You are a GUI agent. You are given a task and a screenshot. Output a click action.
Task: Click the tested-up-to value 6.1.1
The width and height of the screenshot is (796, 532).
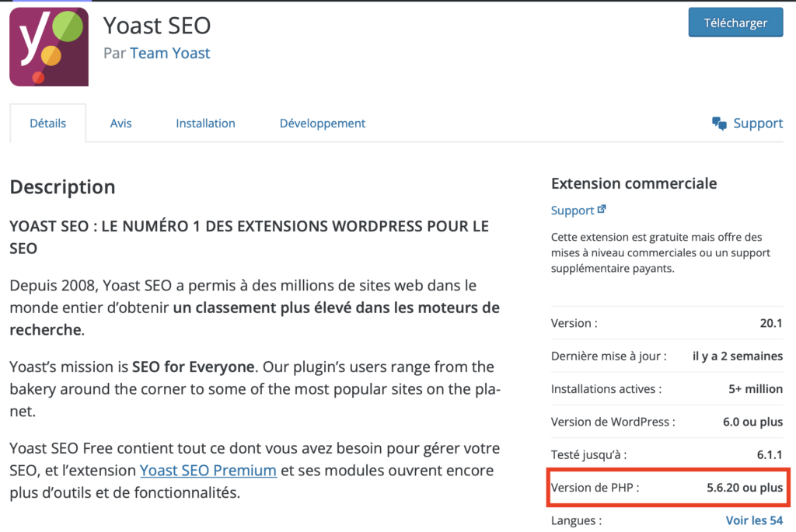[x=770, y=455]
